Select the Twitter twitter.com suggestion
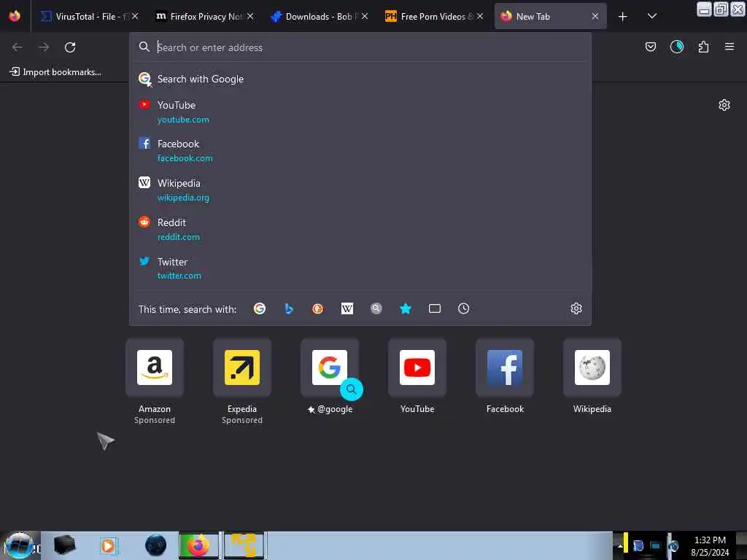747x560 pixels. point(360,268)
